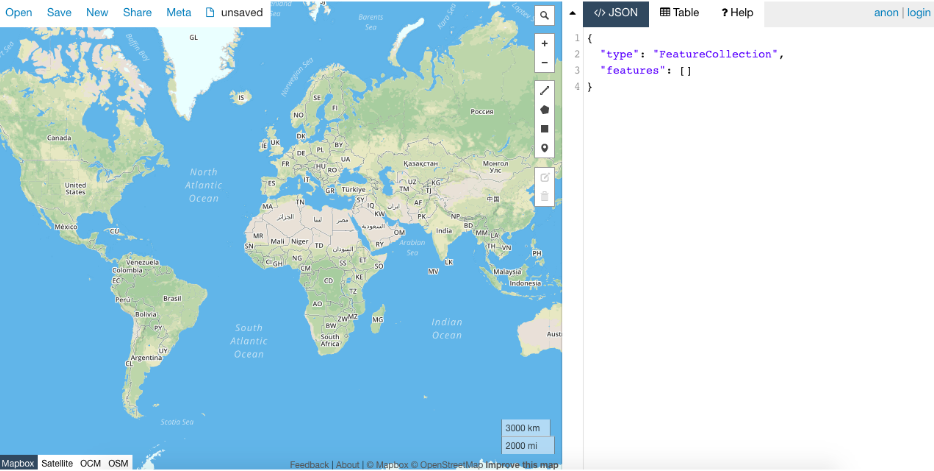Click the unsaved file name label
This screenshot has height=471, width=934.
(x=242, y=13)
